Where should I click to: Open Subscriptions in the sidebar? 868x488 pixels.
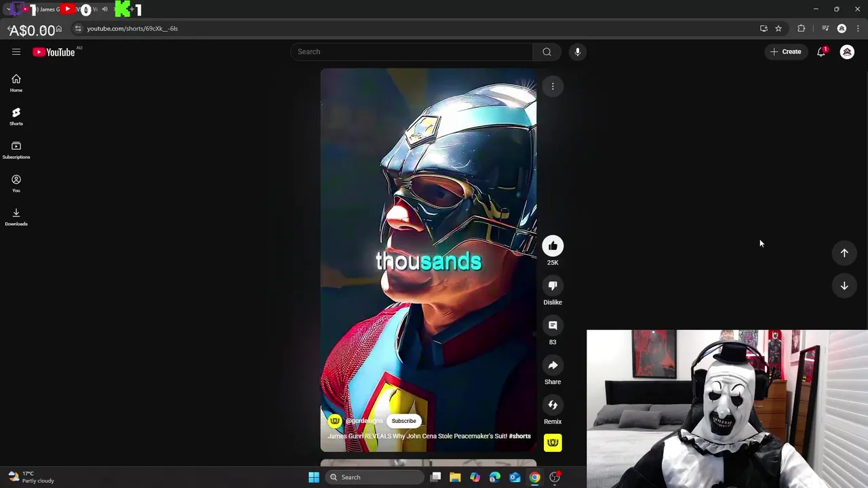[x=16, y=150]
